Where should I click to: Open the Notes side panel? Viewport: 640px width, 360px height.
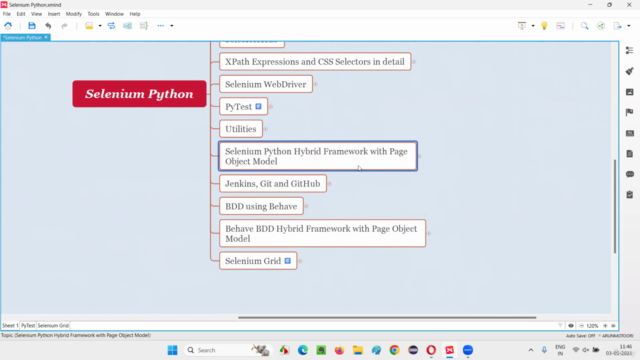point(629,153)
